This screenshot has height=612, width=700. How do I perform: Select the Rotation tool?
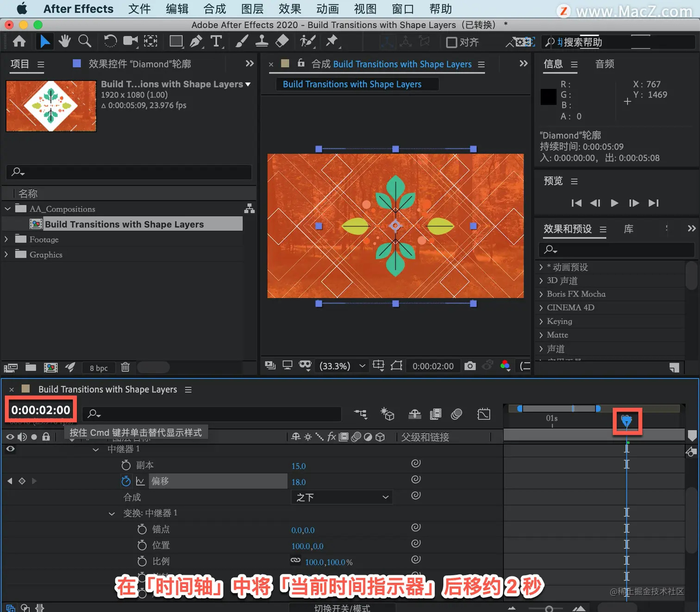[110, 41]
